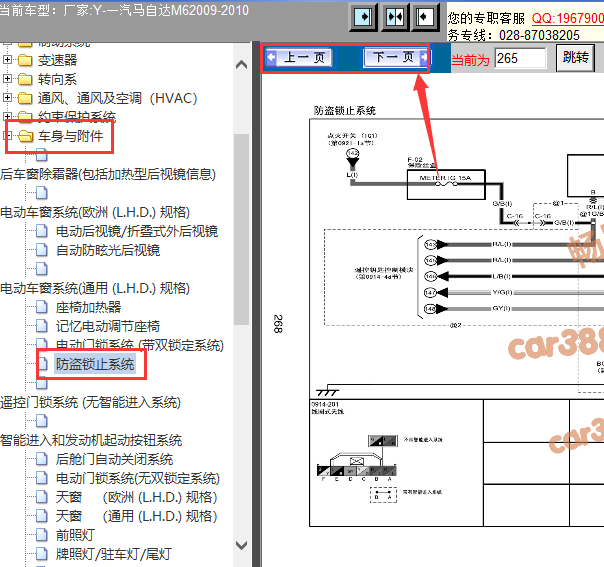Viewport: 604px width, 567px height.
Task: Click document icon beside 自动防眩光后视镜
Action: [42, 250]
